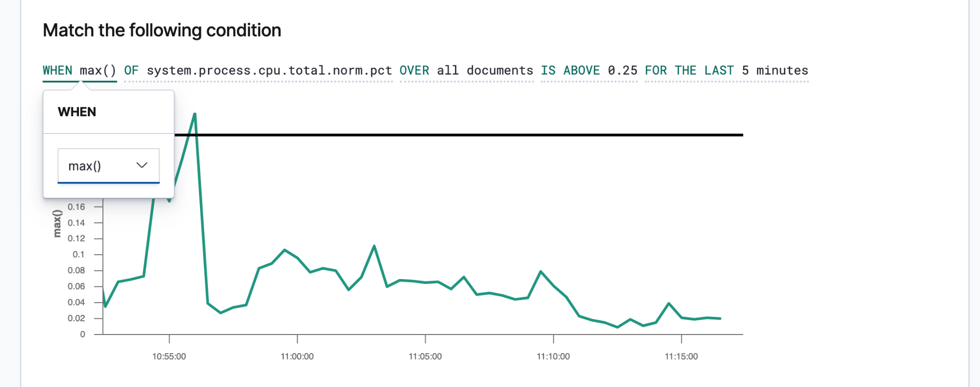The width and height of the screenshot is (980, 387).
Task: Click the 11:15:00 time axis label
Action: pos(681,357)
